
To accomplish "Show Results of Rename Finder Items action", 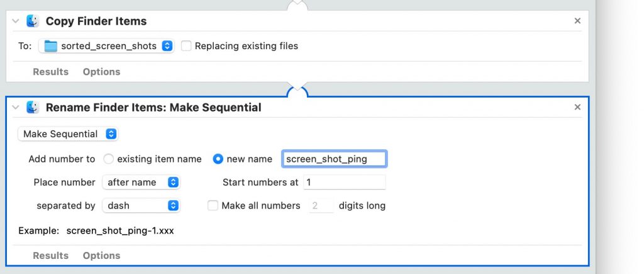I will 50,256.
